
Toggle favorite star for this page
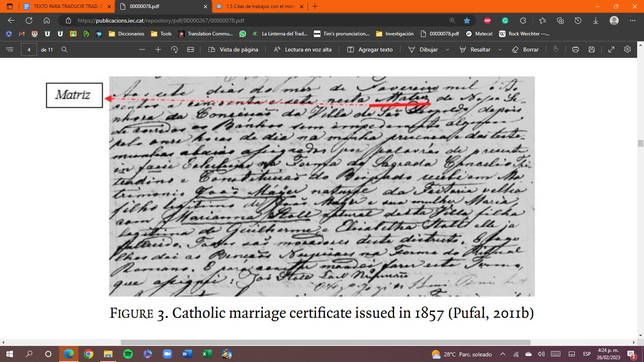pos(467,21)
